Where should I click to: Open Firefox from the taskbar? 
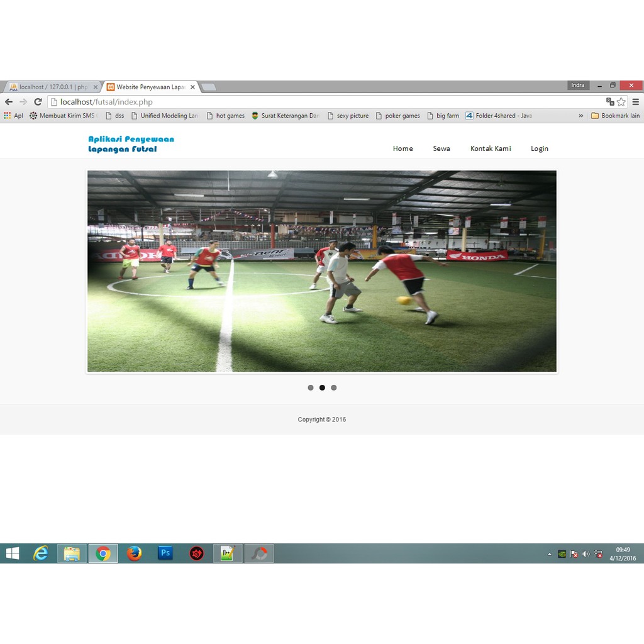coord(134,553)
